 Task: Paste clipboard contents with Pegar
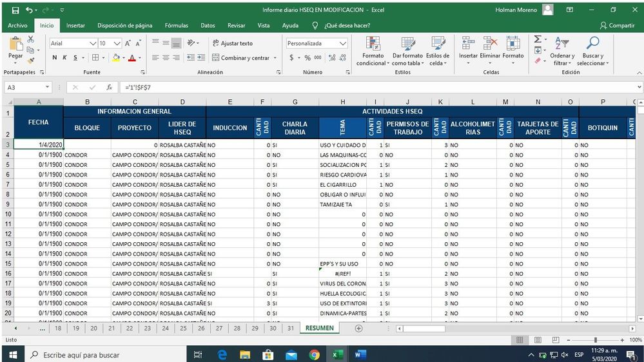pyautogui.click(x=15, y=49)
